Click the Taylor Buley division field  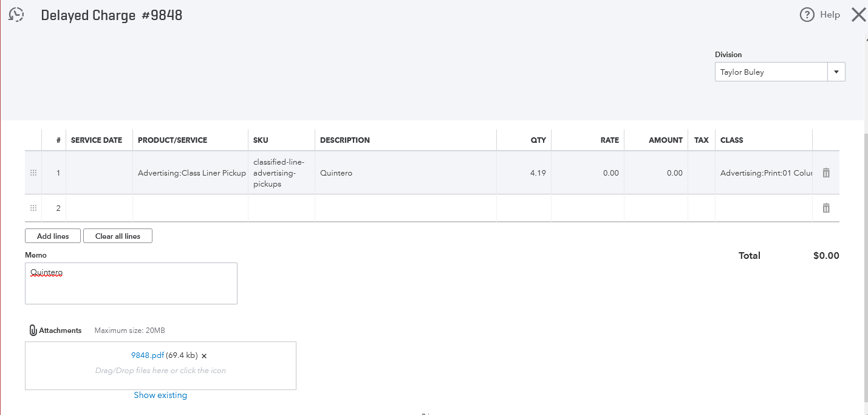click(770, 72)
